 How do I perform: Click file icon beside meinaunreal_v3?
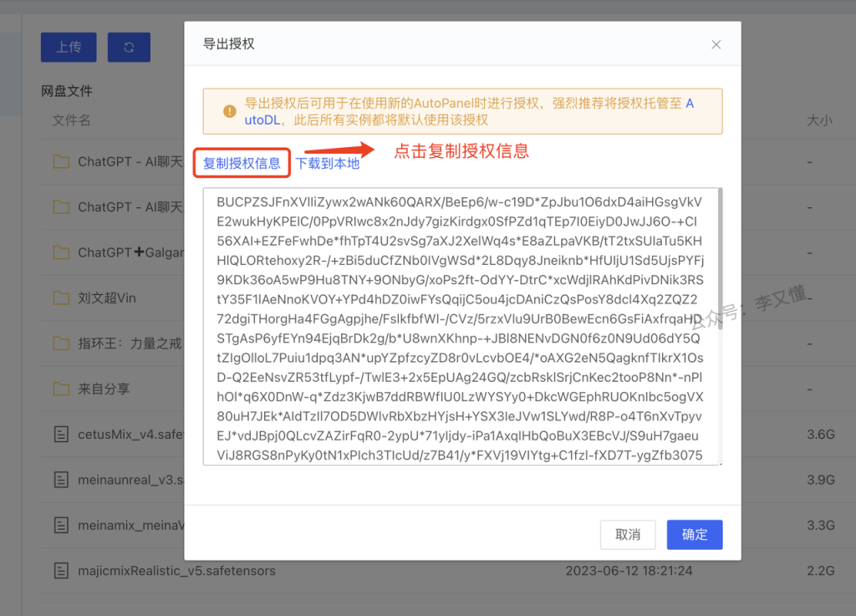[x=60, y=480]
